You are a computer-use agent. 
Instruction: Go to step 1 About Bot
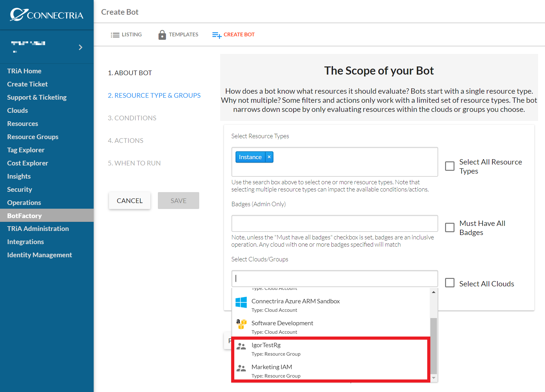coord(130,73)
